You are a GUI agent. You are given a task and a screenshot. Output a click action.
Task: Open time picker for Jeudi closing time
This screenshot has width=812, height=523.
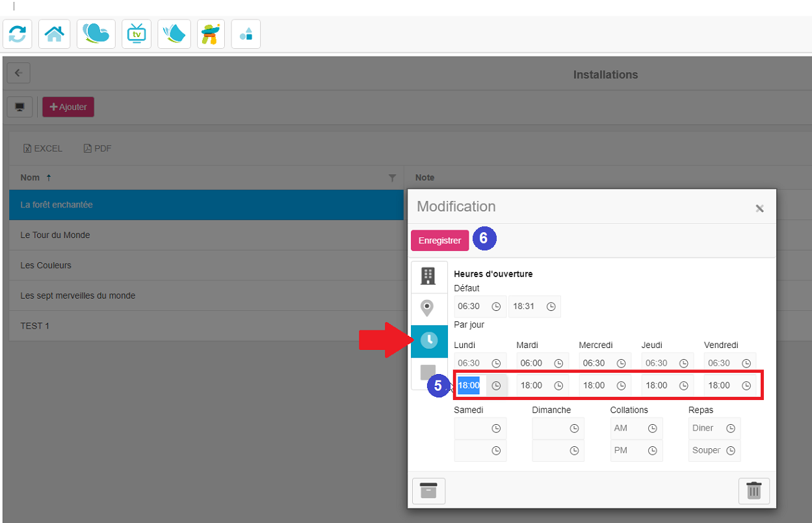(683, 385)
